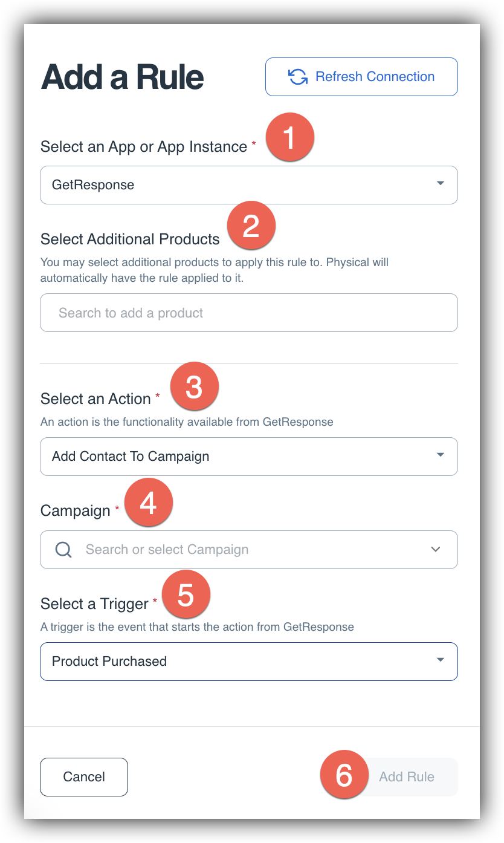Focus the Search to add a product field
This screenshot has height=843, width=504.
[249, 313]
